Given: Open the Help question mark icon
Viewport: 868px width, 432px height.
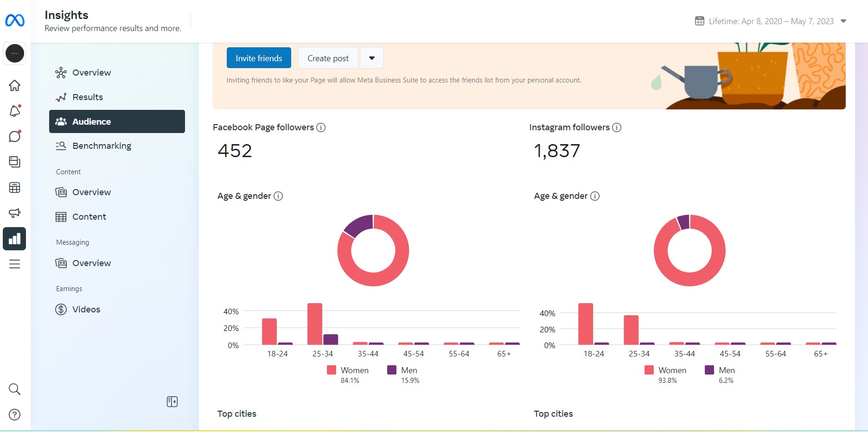Looking at the screenshot, I should (15, 414).
